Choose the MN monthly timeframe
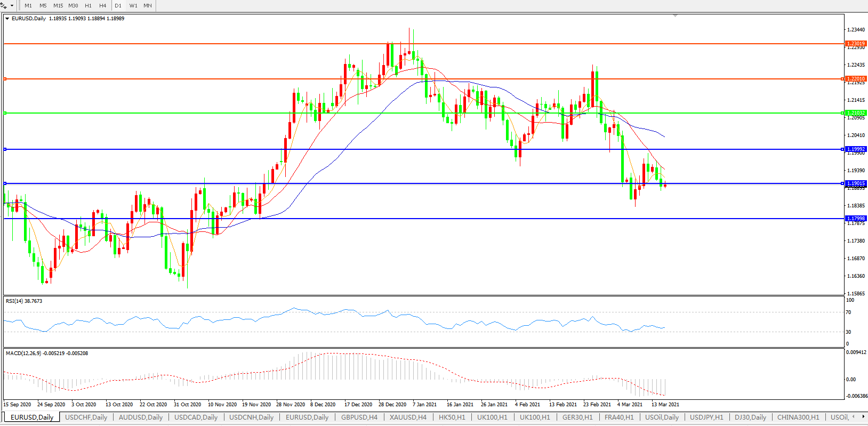 (x=148, y=5)
